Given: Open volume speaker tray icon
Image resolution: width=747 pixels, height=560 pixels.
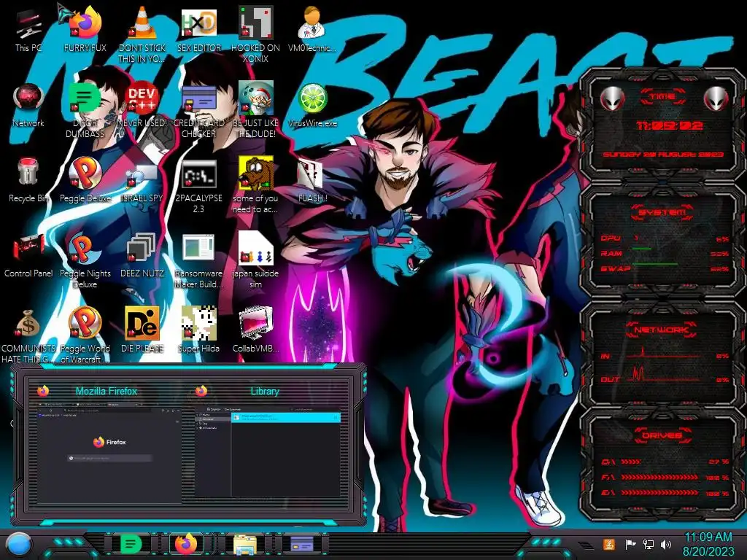Looking at the screenshot, I should click(666, 544).
